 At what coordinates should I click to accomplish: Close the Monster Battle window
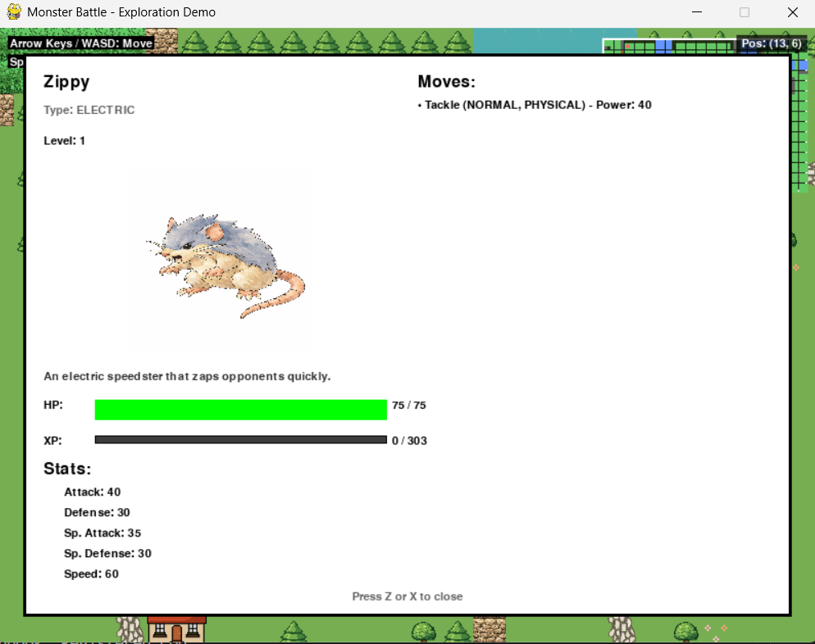pyautogui.click(x=793, y=12)
